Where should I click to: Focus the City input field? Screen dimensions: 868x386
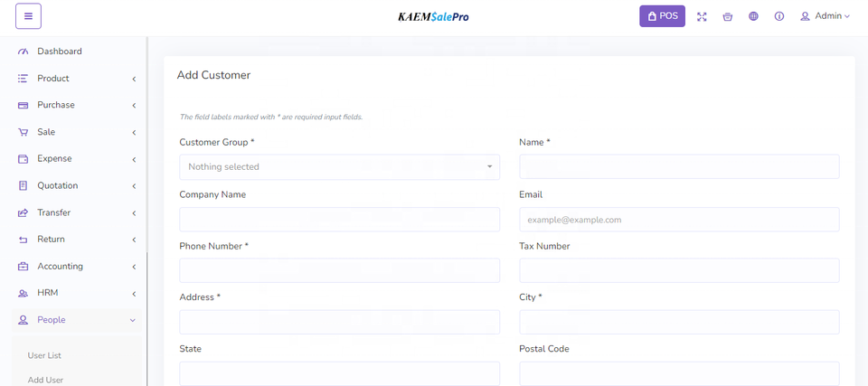(679, 322)
